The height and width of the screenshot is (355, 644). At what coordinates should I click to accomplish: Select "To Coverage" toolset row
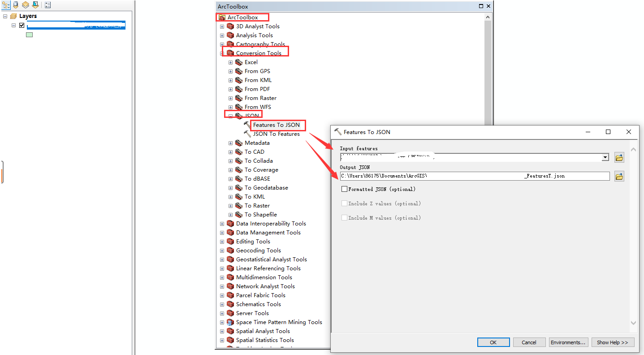(x=261, y=170)
